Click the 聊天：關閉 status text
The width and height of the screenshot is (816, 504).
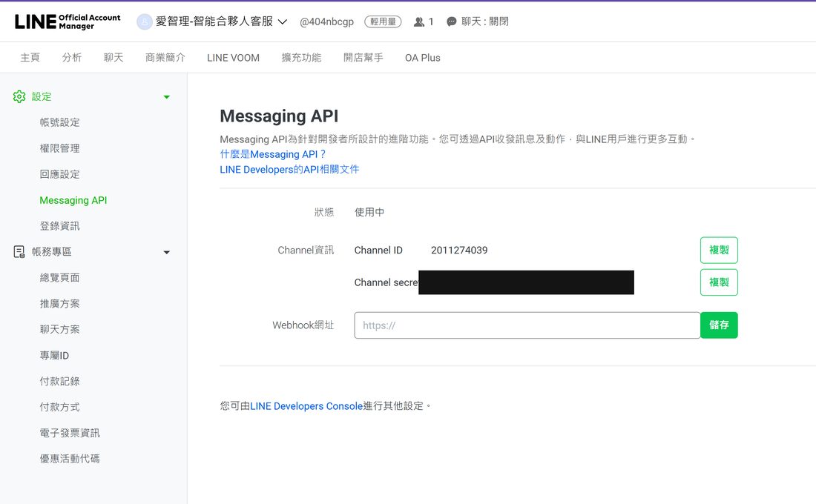(484, 21)
